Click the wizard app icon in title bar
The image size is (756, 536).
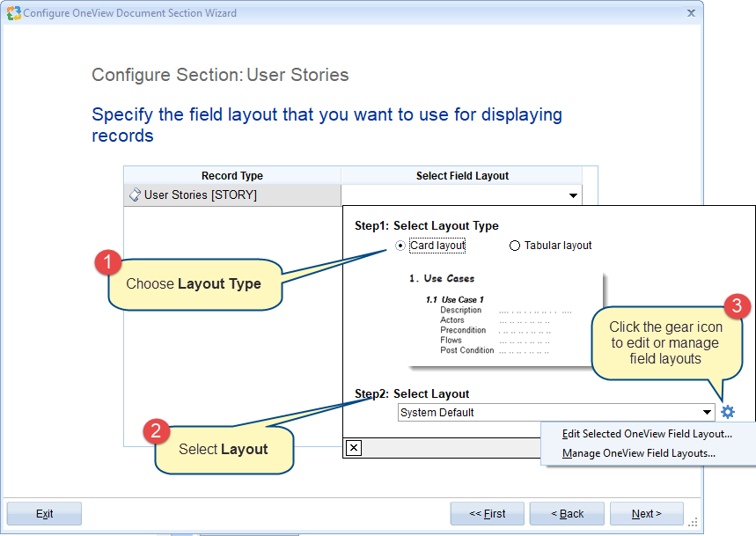tap(13, 13)
